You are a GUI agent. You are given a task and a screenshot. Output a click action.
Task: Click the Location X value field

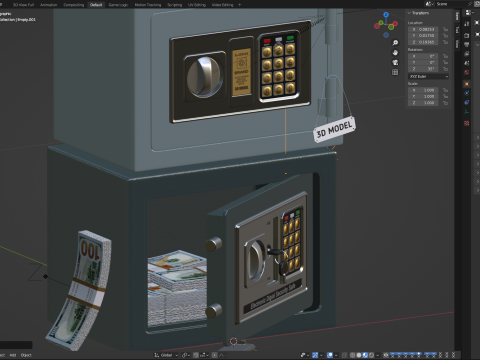pos(423,29)
